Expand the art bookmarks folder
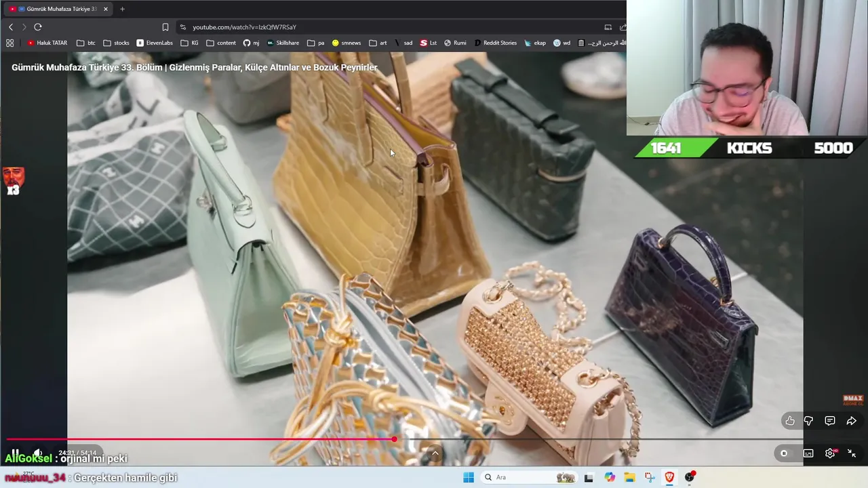868x488 pixels. tap(378, 43)
